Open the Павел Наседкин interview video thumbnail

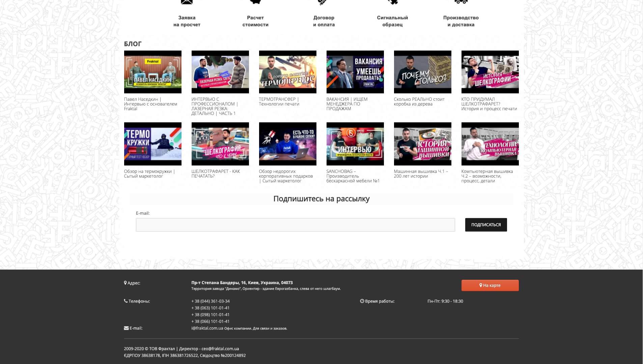pos(152,72)
